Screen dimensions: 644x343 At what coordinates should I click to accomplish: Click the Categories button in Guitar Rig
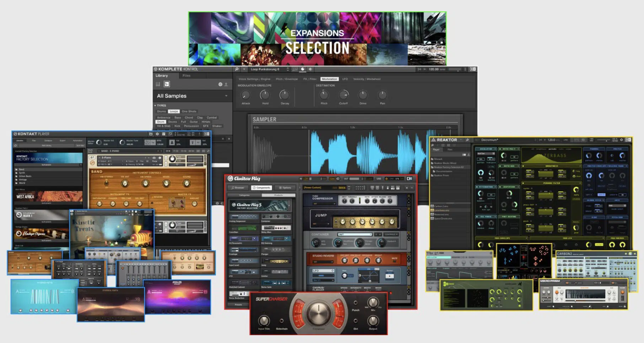tap(245, 195)
